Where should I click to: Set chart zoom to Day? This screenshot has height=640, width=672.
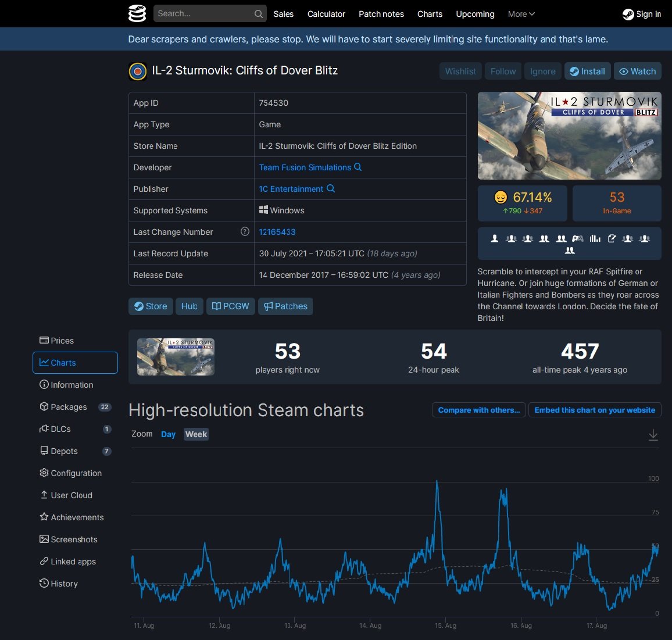point(168,434)
